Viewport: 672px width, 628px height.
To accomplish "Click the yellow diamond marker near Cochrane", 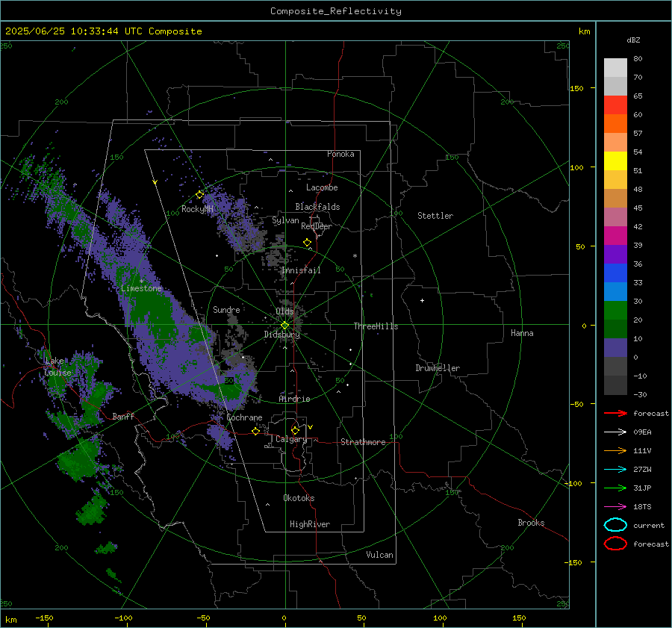I will [255, 431].
